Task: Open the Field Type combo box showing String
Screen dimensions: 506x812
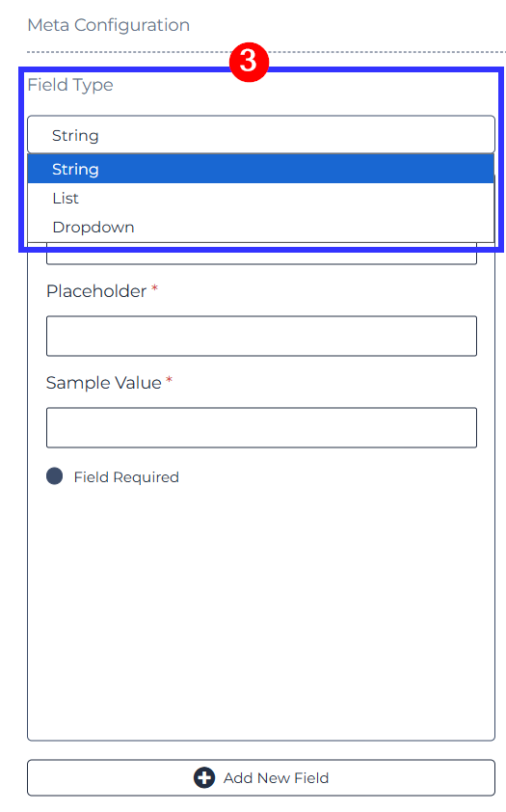Action: pos(261,135)
